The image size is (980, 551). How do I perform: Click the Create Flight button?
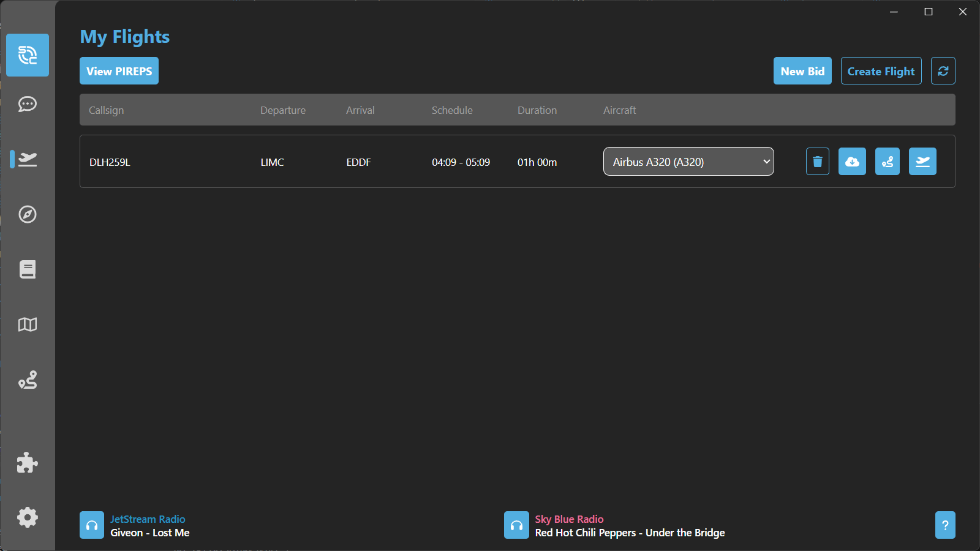click(881, 71)
